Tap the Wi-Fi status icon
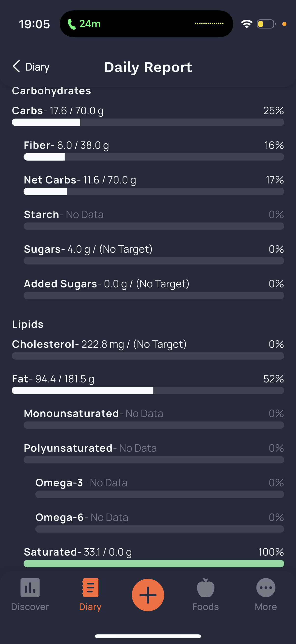296x644 pixels. point(246,24)
